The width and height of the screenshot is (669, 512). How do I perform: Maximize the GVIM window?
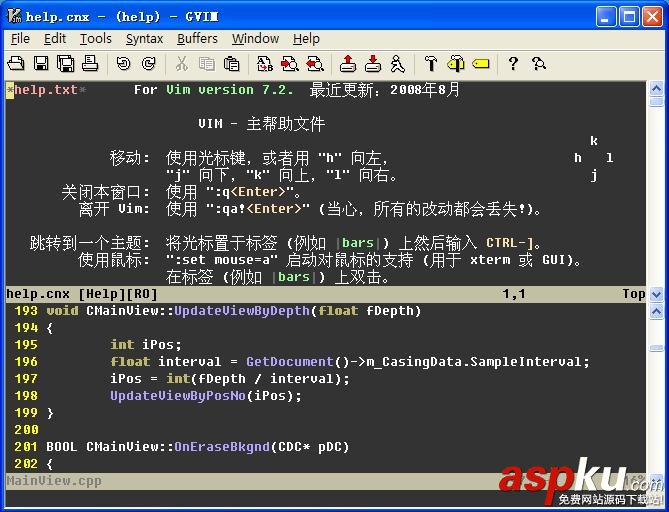coord(629,17)
